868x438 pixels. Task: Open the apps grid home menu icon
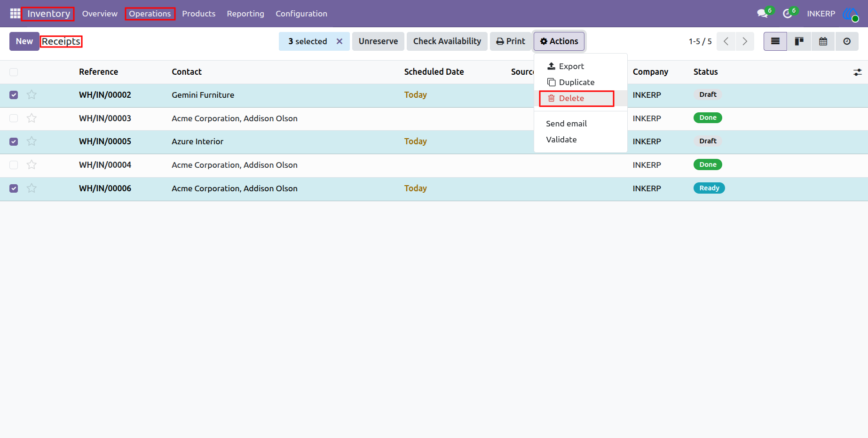pos(15,14)
